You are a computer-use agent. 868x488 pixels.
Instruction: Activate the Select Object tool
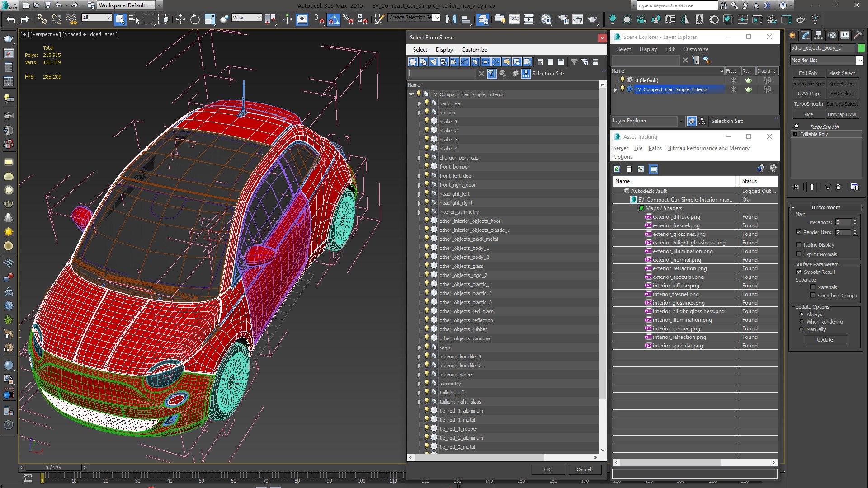coord(120,19)
